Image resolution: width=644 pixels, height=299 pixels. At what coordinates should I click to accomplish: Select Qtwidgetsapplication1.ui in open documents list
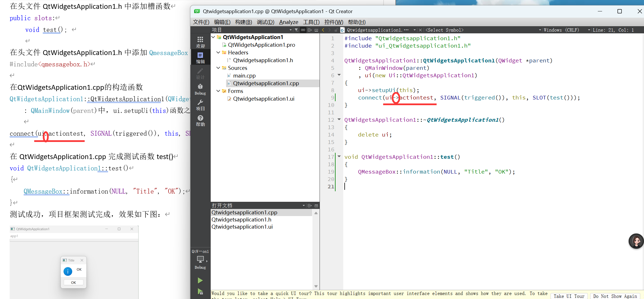242,227
